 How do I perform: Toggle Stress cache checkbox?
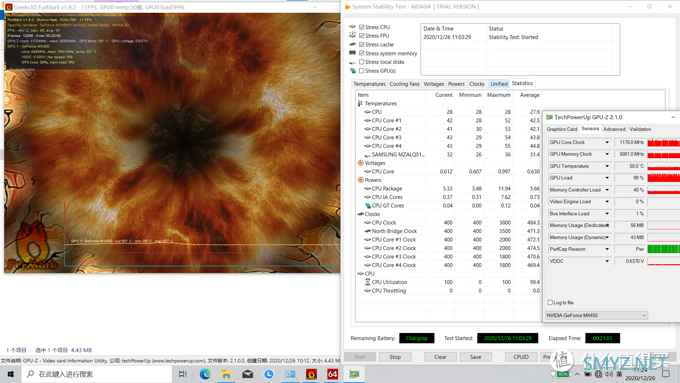(x=362, y=44)
